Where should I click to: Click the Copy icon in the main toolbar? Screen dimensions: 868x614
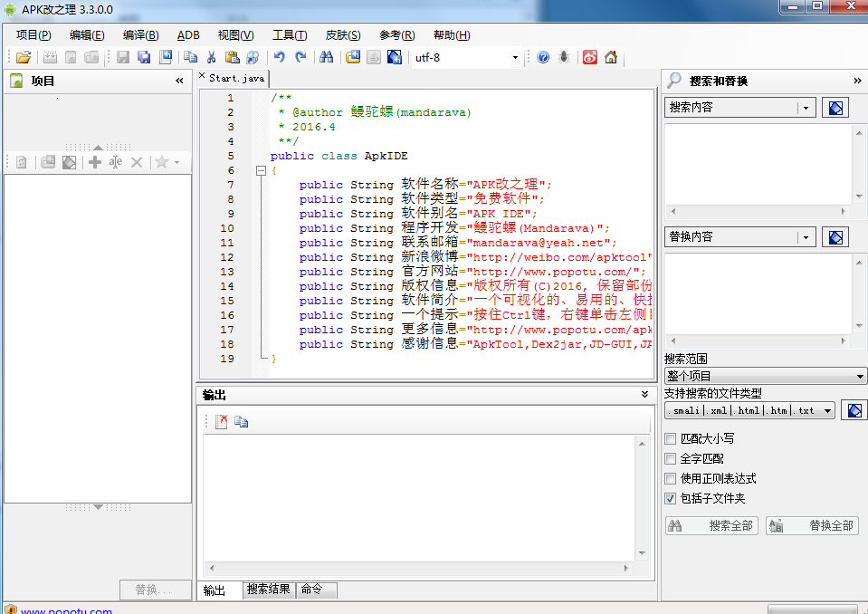pos(190,57)
